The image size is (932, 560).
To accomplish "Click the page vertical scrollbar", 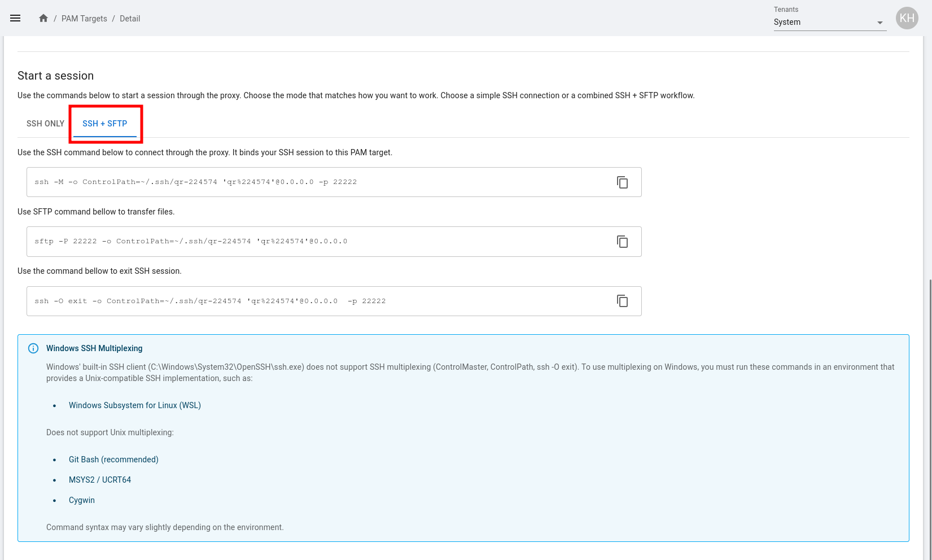I will [929, 395].
